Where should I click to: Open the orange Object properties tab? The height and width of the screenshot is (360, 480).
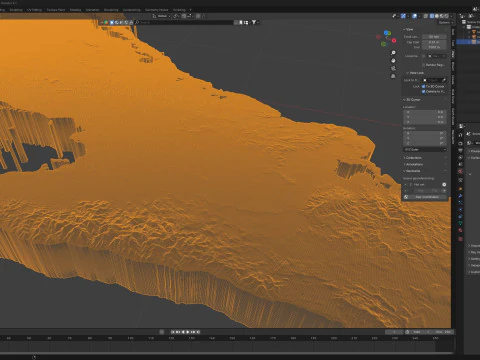(x=460, y=189)
